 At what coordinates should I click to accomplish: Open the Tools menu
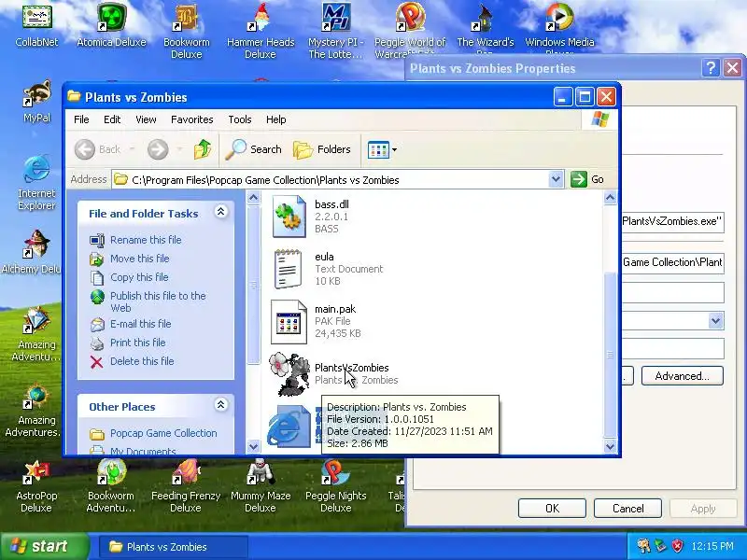click(240, 119)
